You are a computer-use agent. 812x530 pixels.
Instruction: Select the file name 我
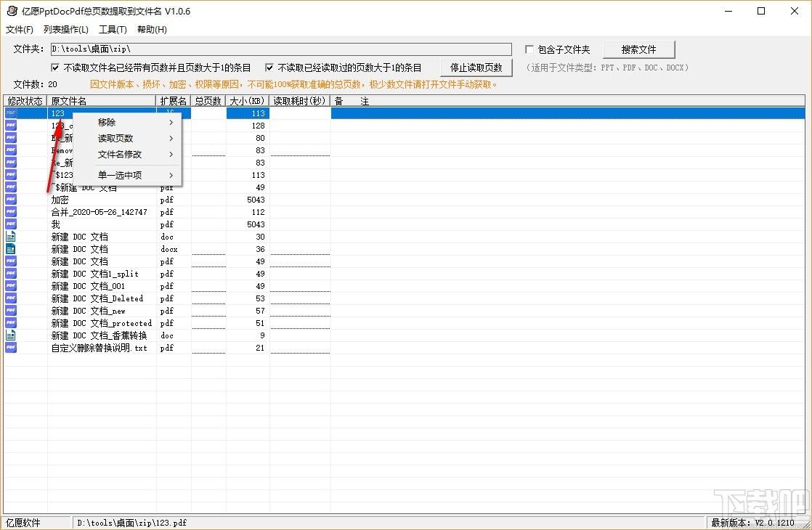tap(55, 224)
